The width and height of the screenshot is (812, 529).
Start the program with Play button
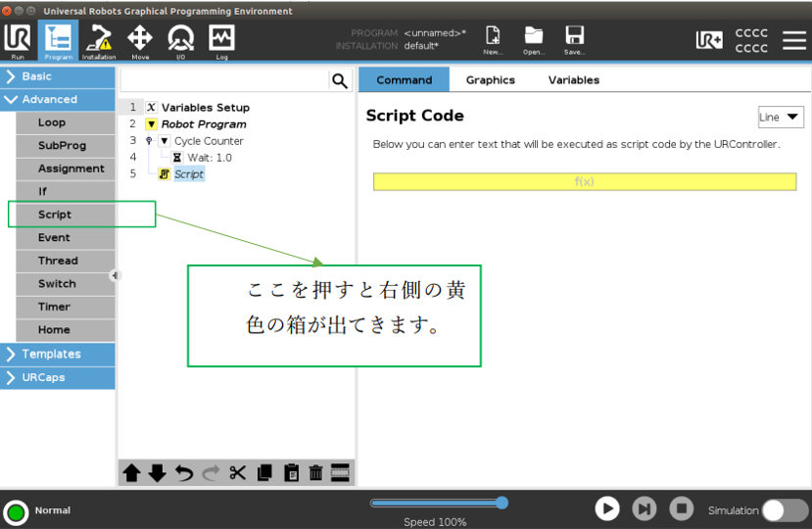[607, 508]
